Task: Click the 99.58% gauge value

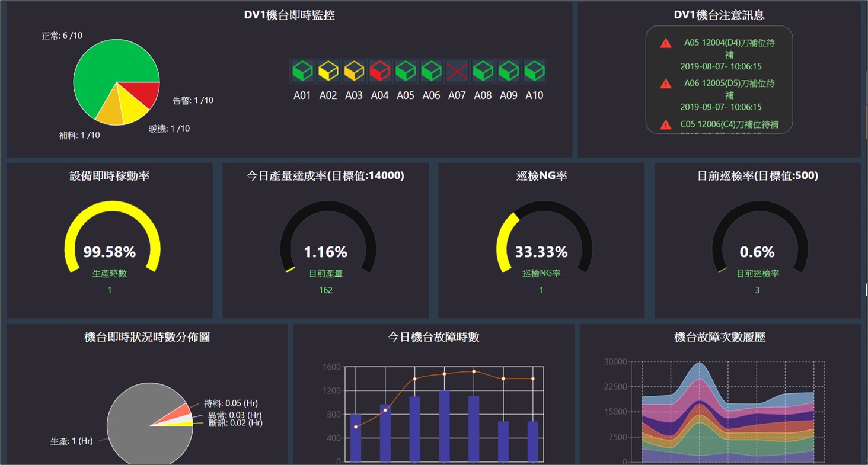Action: (110, 252)
